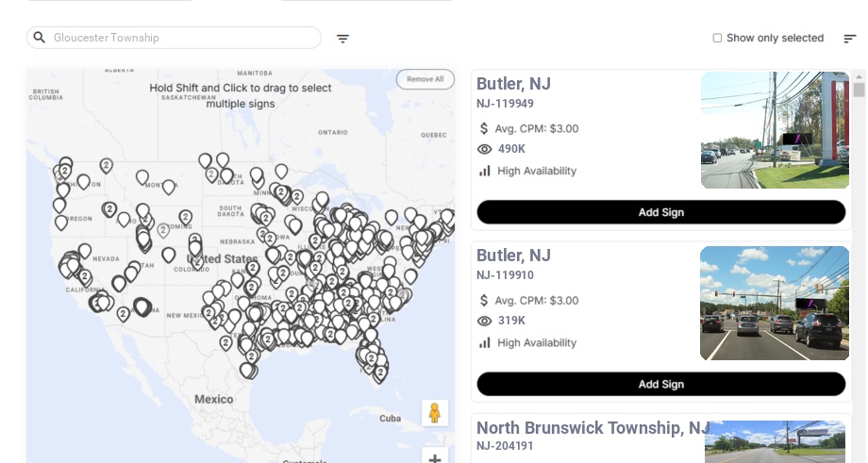Open the sort icon next to Show only selected

[849, 39]
